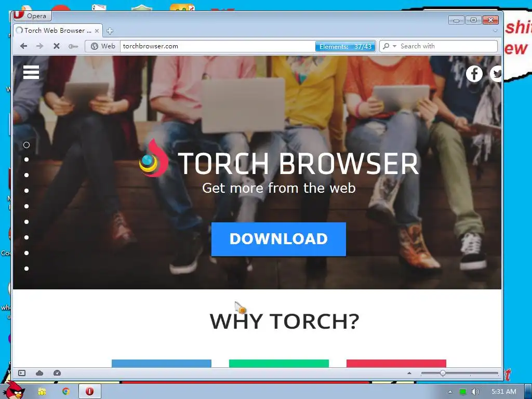Click the 5:31 AM clock
The image size is (532, 399).
point(504,392)
